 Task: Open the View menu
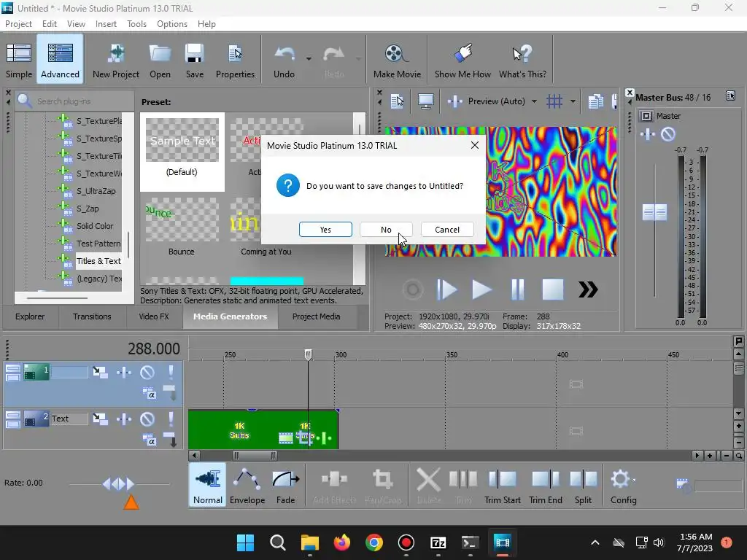pos(76,24)
